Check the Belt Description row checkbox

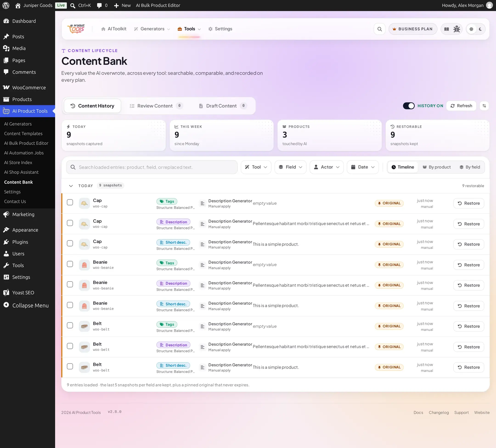point(70,346)
